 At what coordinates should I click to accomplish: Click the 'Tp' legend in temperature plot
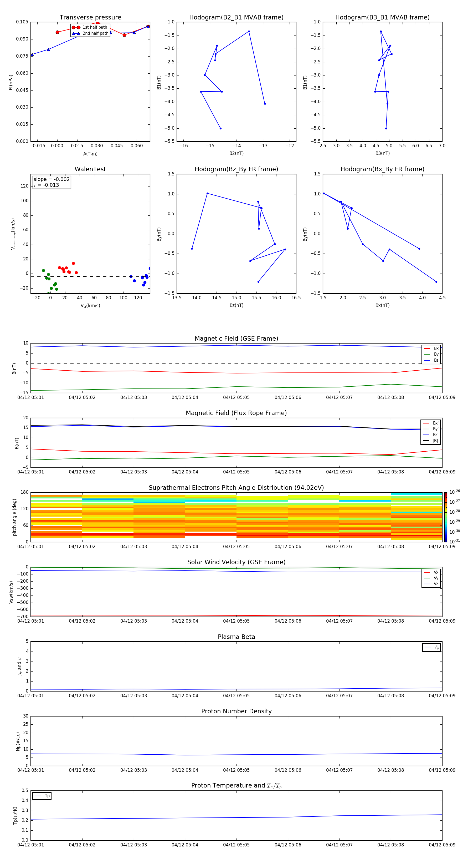point(42,796)
